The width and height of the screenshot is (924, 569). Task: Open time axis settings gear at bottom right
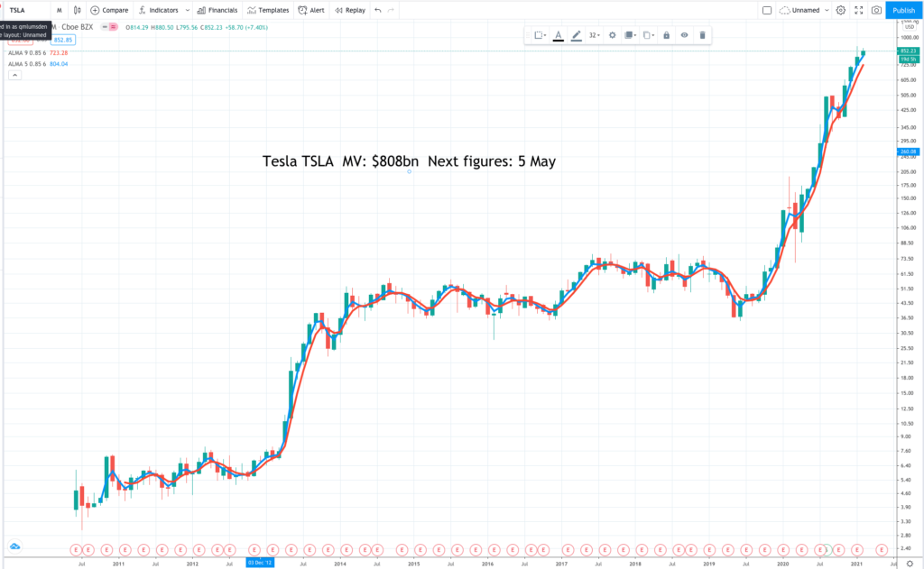point(910,564)
